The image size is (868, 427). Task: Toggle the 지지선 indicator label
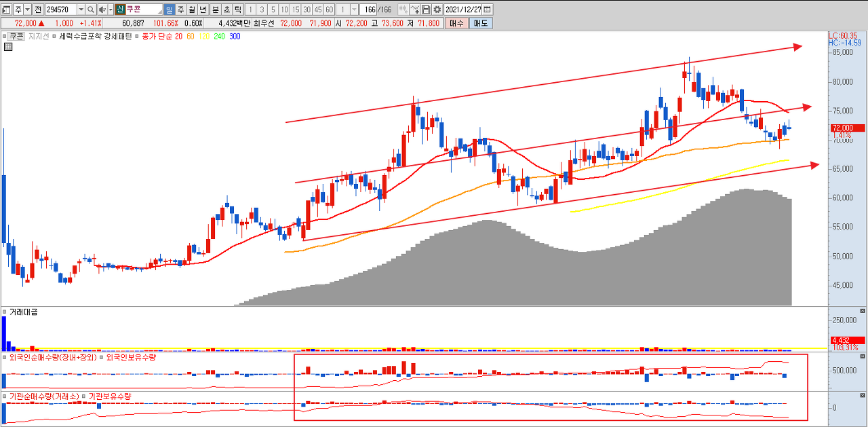39,37
